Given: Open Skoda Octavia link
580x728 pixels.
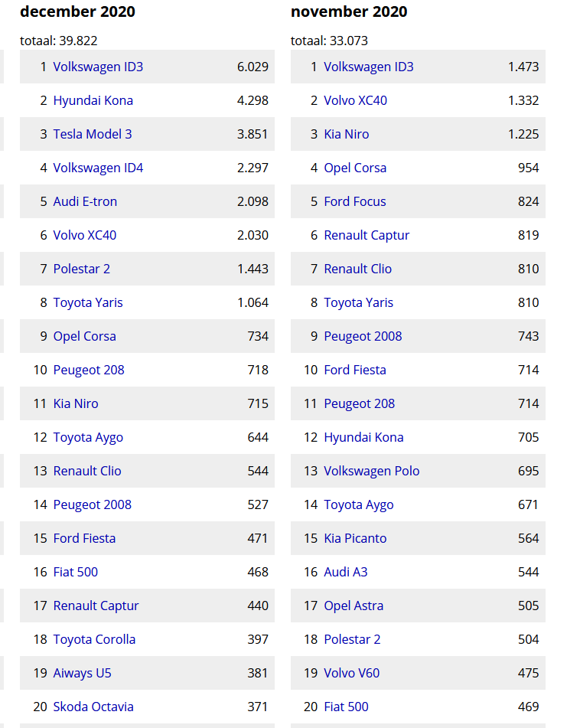Looking at the screenshot, I should [x=93, y=707].
